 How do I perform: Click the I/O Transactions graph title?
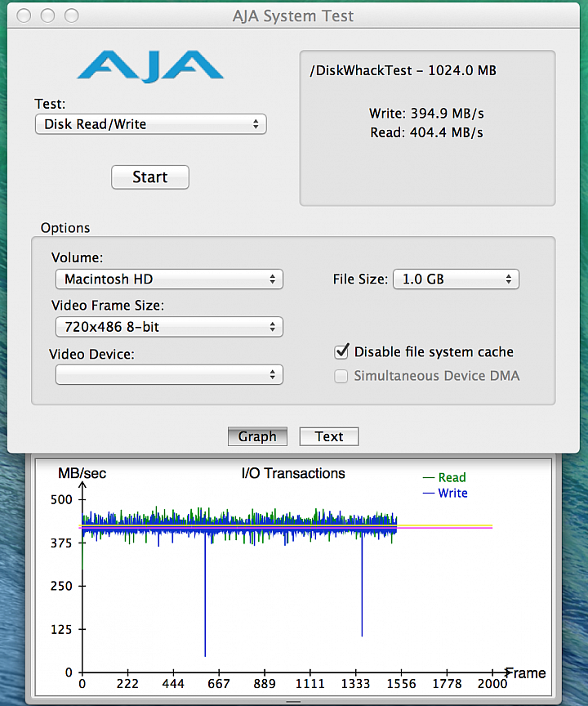293,473
